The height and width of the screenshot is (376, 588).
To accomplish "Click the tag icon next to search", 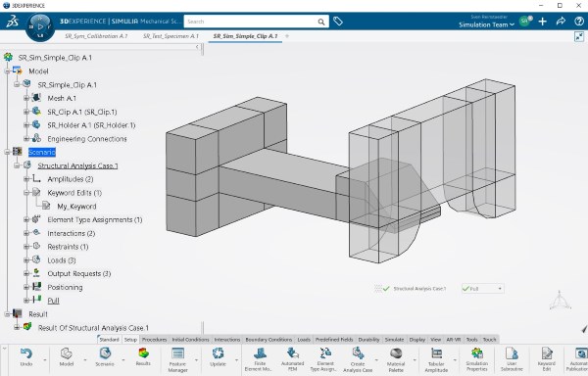I will (338, 22).
